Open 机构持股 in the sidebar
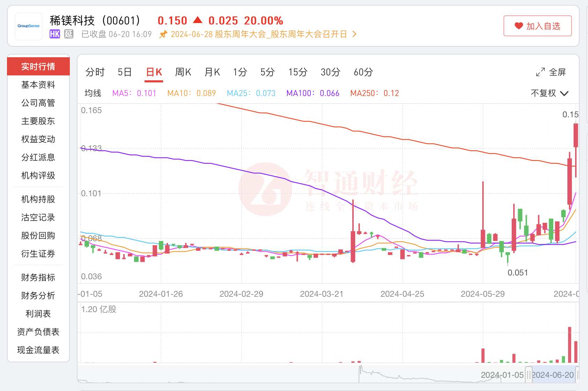 pos(38,199)
